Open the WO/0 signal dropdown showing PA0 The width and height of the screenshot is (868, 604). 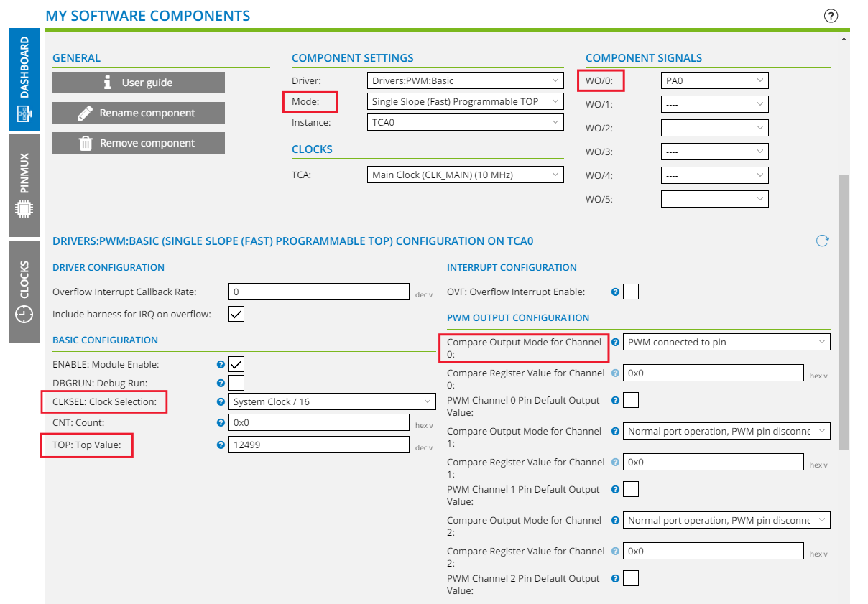pyautogui.click(x=714, y=80)
